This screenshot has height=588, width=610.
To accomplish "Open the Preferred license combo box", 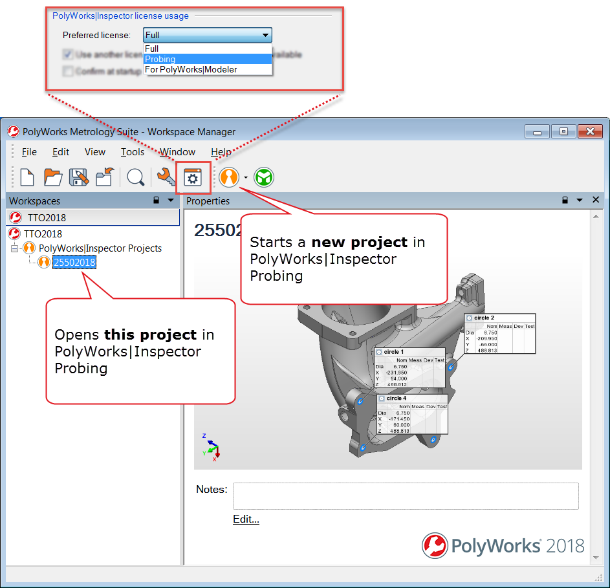I will [207, 35].
